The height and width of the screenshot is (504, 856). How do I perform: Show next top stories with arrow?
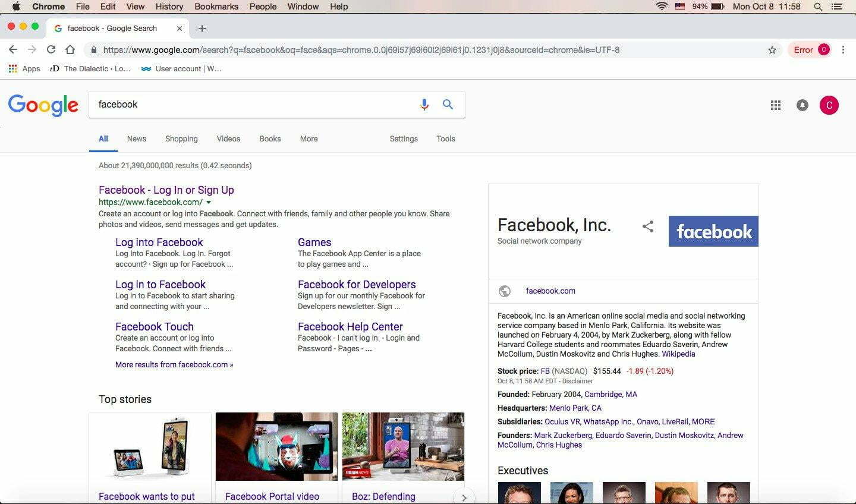coord(464,497)
